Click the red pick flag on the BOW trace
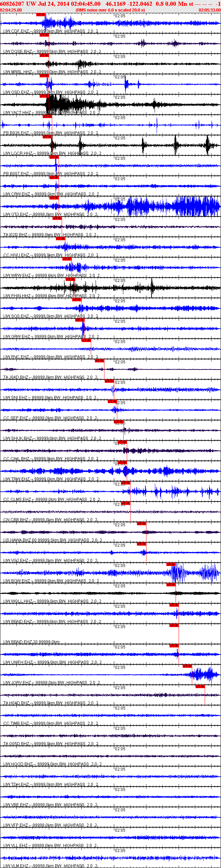The height and width of the screenshot is (868, 221). [x=171, y=564]
